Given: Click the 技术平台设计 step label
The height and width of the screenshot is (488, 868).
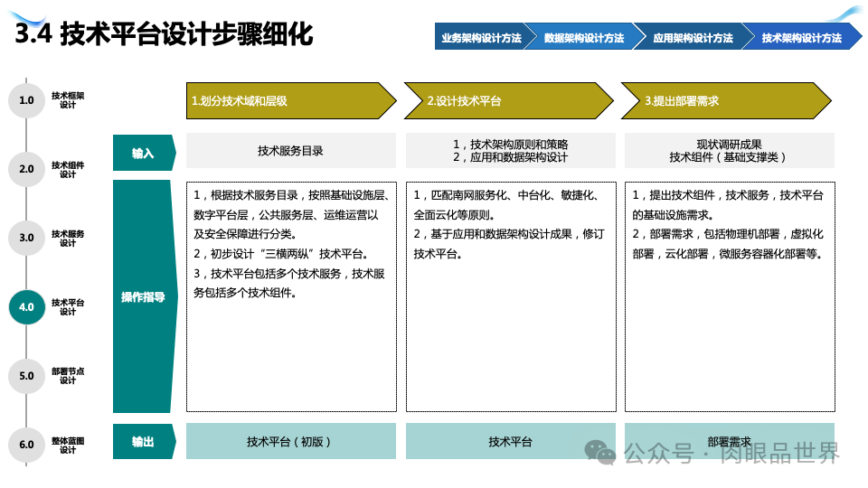Looking at the screenshot, I should [68, 307].
